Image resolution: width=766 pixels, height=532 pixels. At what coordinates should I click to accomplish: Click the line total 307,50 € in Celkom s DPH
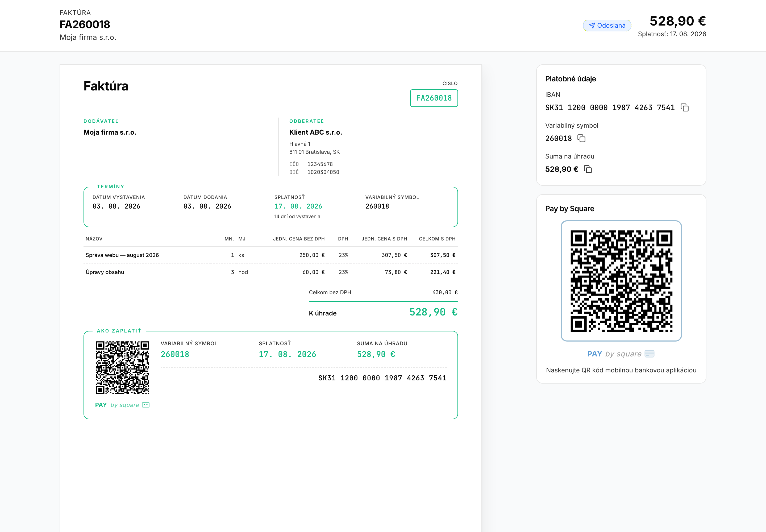443,255
